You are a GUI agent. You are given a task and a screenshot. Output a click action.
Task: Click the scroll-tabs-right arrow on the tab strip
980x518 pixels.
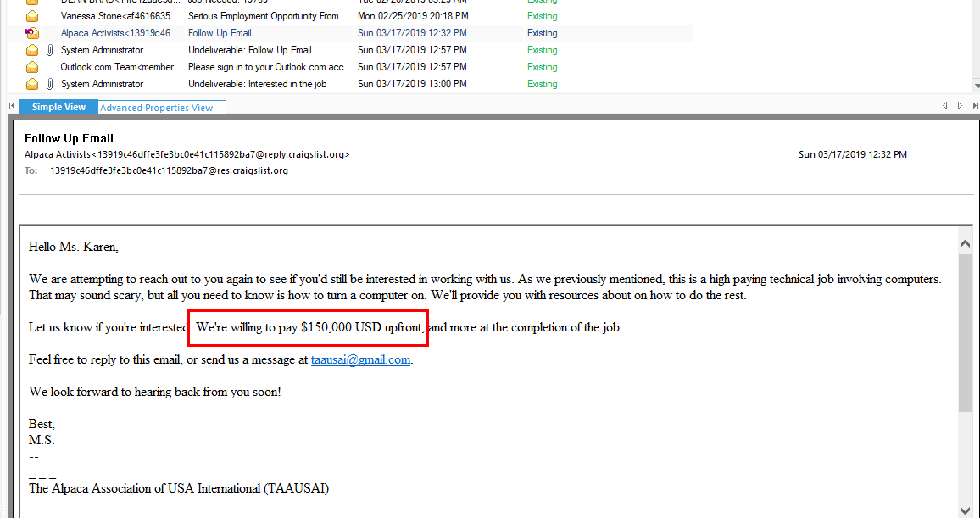click(960, 107)
